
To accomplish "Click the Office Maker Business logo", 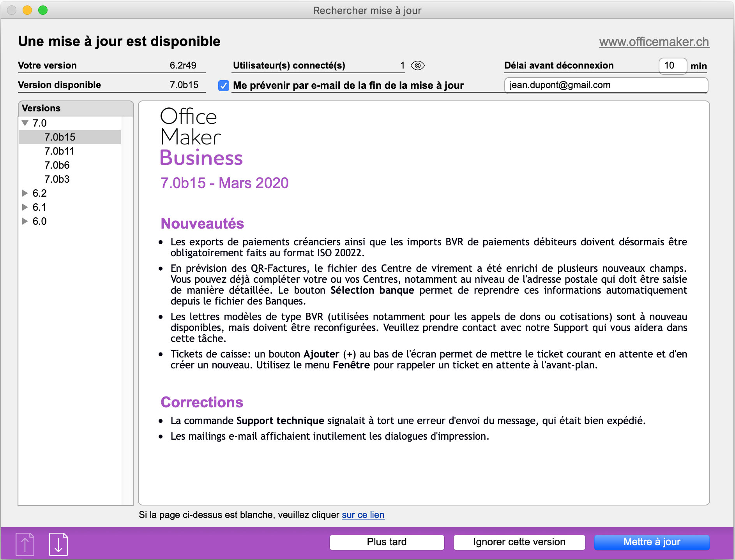I will [x=201, y=137].
